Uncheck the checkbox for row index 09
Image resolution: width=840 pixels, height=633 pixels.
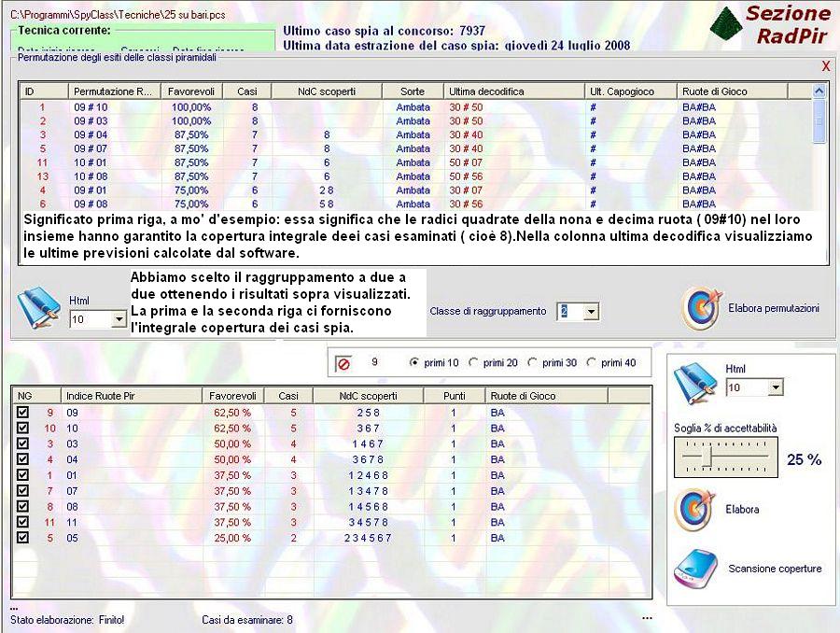pyautogui.click(x=22, y=412)
